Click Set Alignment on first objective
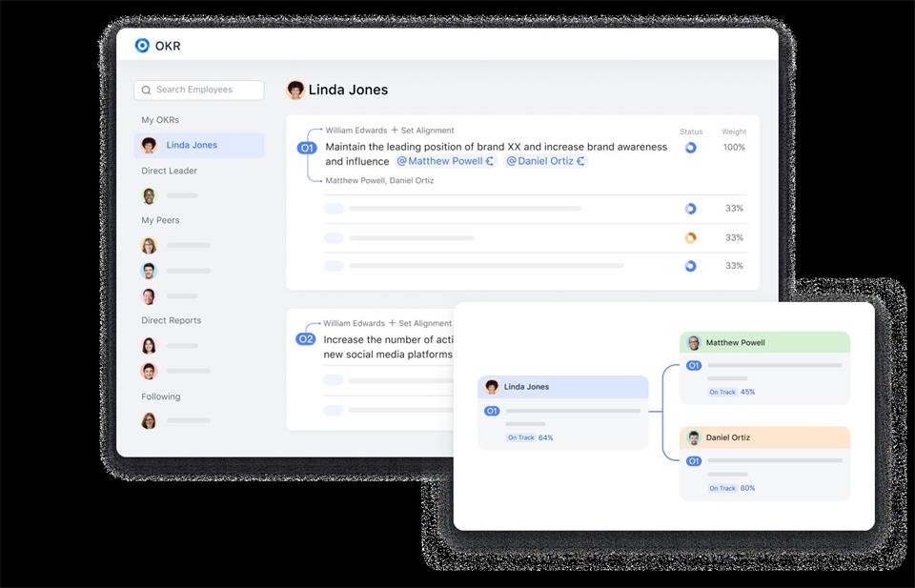This screenshot has height=588, width=915. click(x=422, y=131)
